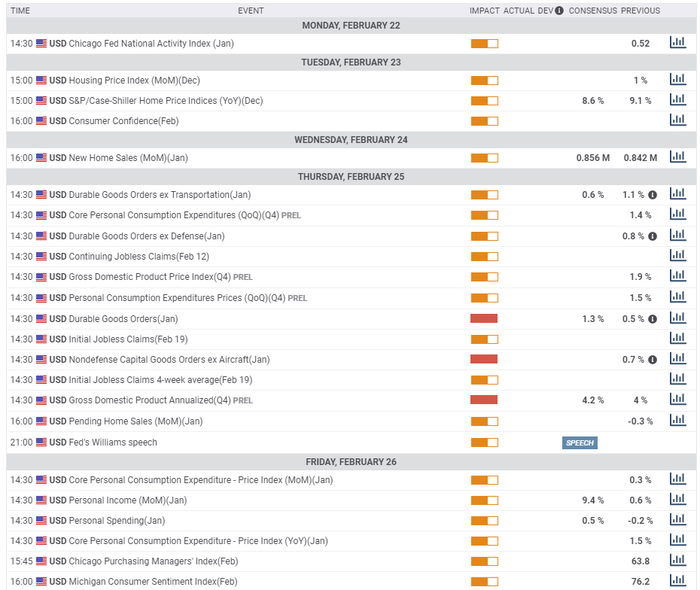Click info icon beside Durable Goods ex Transportation previous
The height and width of the screenshot is (590, 700).
(x=653, y=195)
